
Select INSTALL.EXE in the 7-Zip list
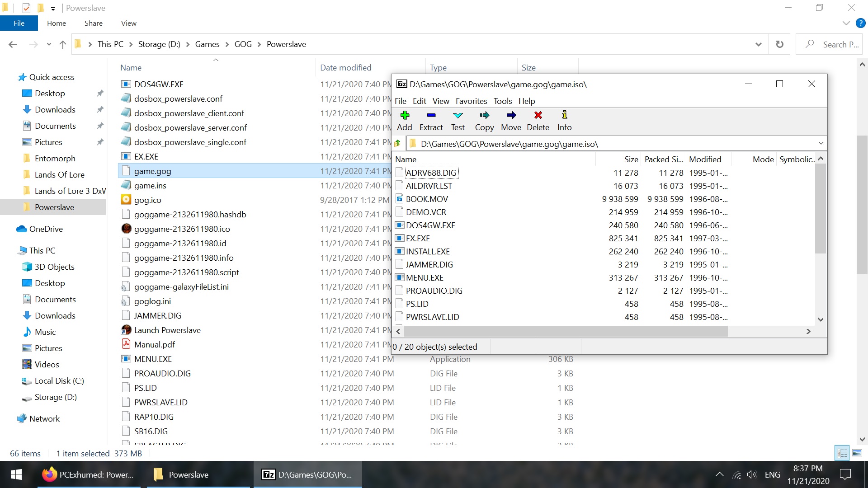point(428,251)
